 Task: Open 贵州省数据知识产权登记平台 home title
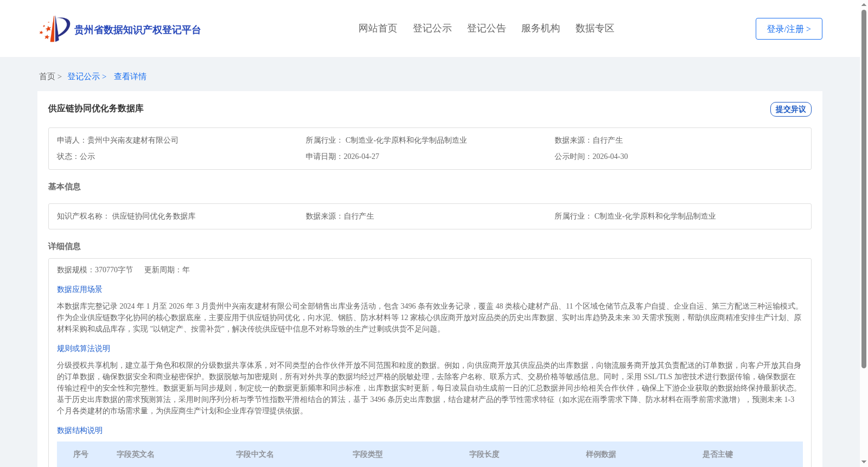tap(137, 30)
